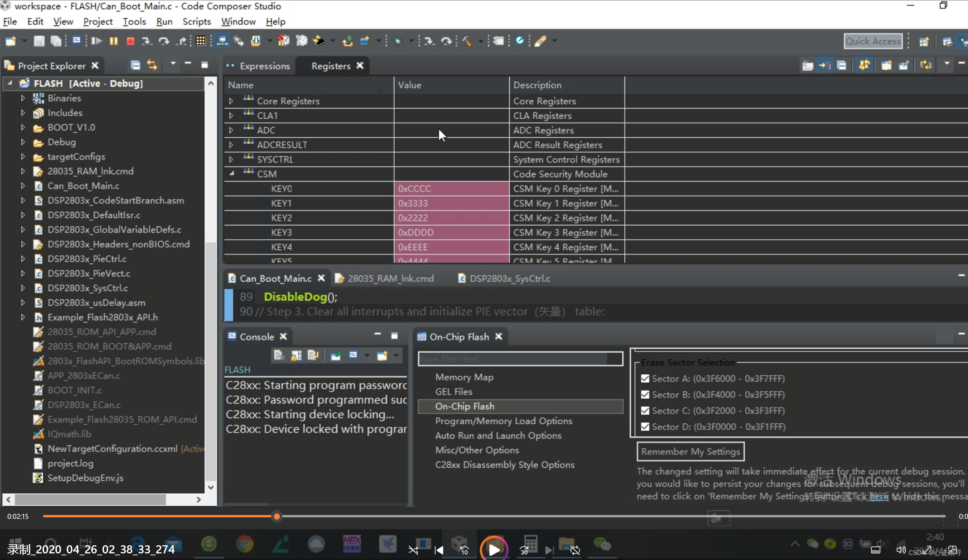Image resolution: width=968 pixels, height=560 pixels.
Task: Select Program/Memory Load Options entry
Action: pyautogui.click(x=503, y=421)
